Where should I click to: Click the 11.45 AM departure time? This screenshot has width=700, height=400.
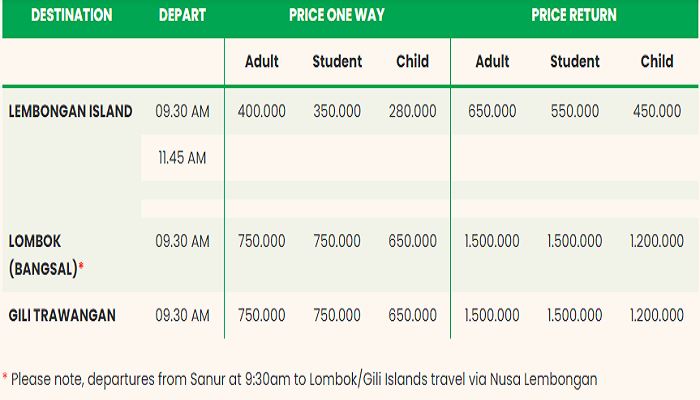click(x=182, y=158)
